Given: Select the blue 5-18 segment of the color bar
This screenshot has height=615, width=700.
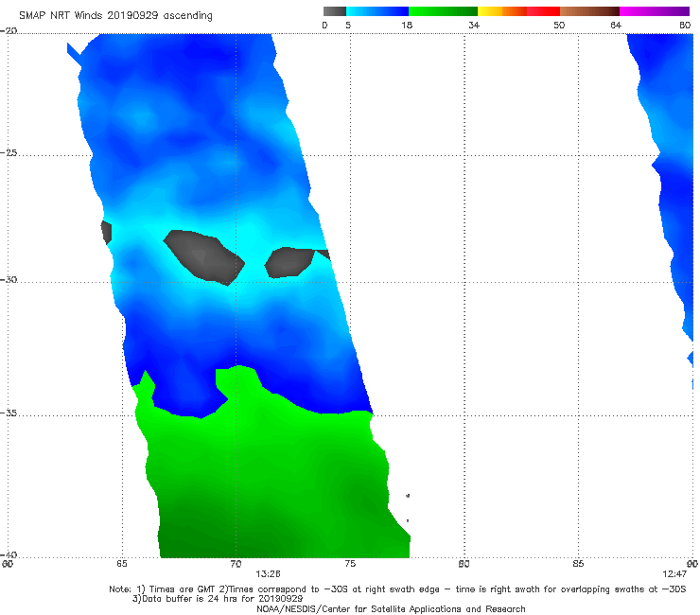Looking at the screenshot, I should 377,11.
